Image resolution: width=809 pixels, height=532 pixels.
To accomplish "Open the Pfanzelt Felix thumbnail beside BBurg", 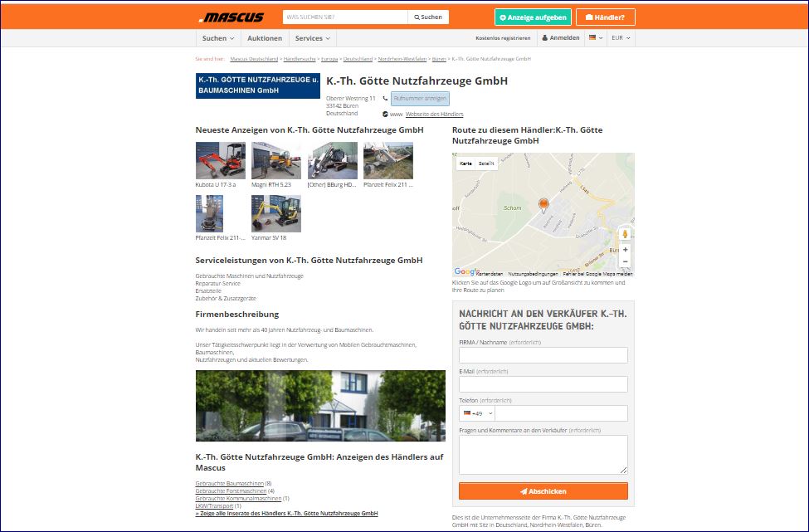I will [388, 160].
